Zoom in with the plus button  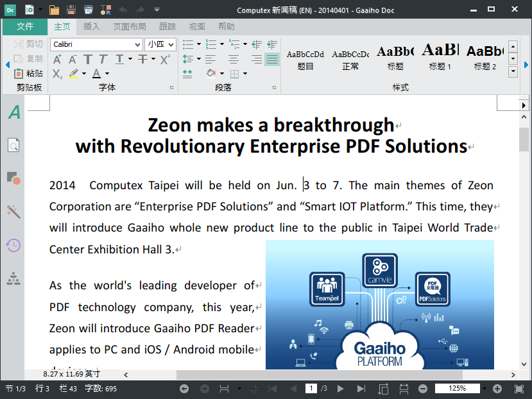(497, 389)
